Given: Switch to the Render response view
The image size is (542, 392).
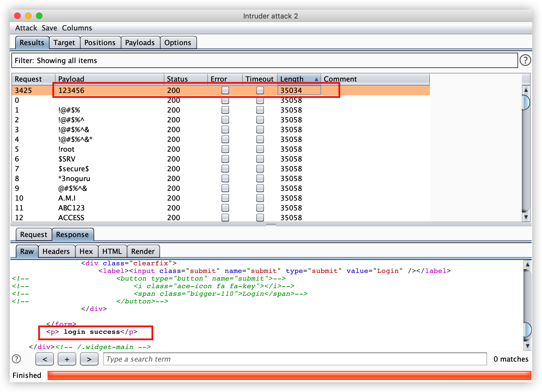Looking at the screenshot, I should [143, 251].
